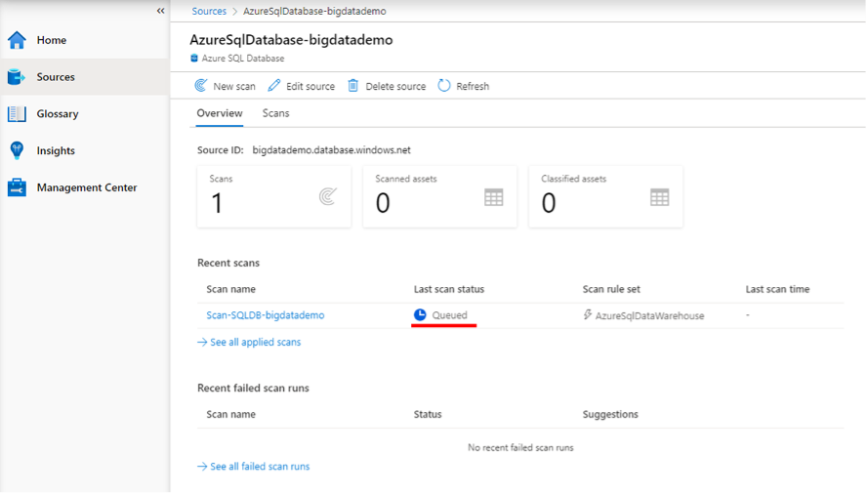Click the Glossary book icon

click(17, 113)
